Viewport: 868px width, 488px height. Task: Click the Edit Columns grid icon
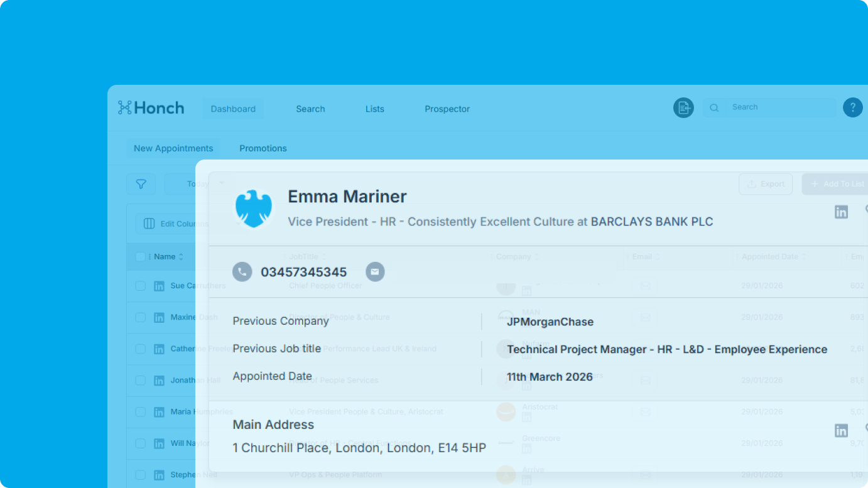click(x=149, y=224)
